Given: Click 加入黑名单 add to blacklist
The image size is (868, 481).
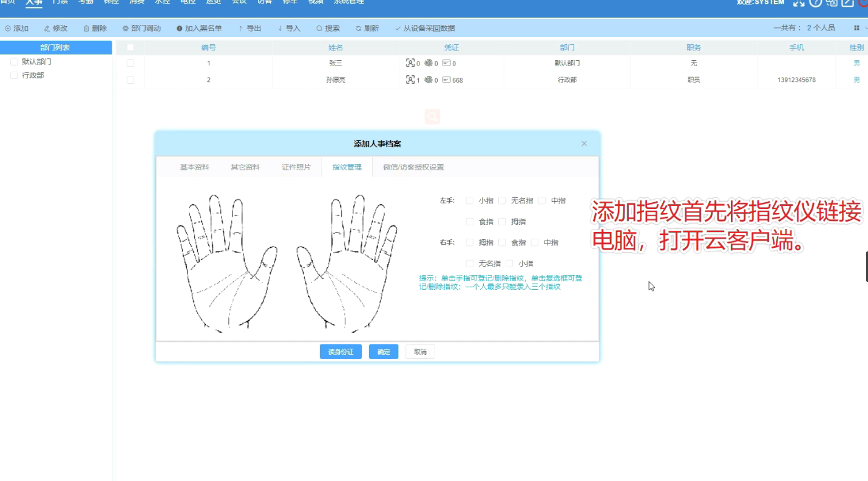Looking at the screenshot, I should click(x=200, y=29).
